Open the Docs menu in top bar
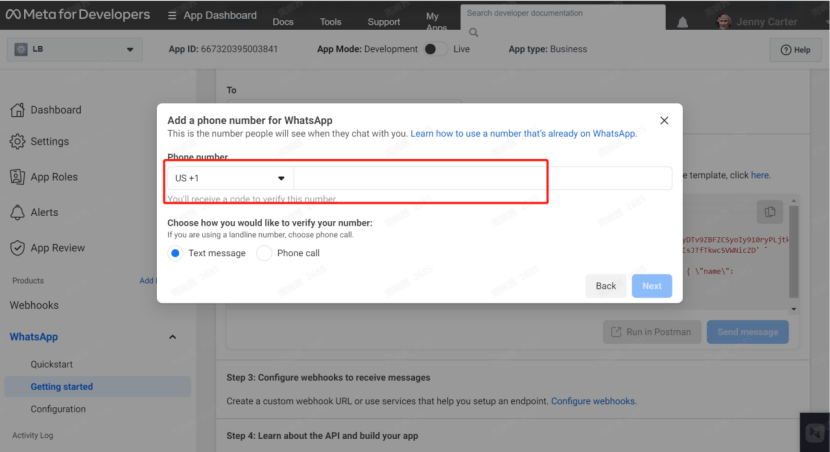 283,22
